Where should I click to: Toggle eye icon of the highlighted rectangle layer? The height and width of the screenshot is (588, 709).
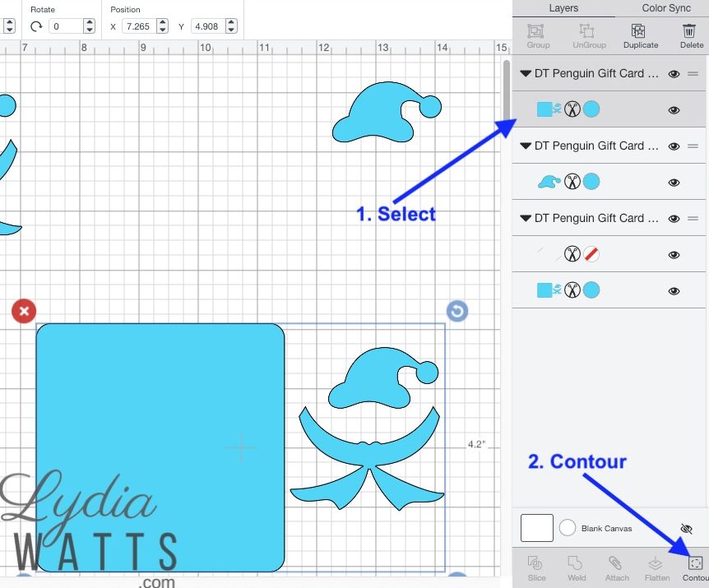[x=674, y=110]
